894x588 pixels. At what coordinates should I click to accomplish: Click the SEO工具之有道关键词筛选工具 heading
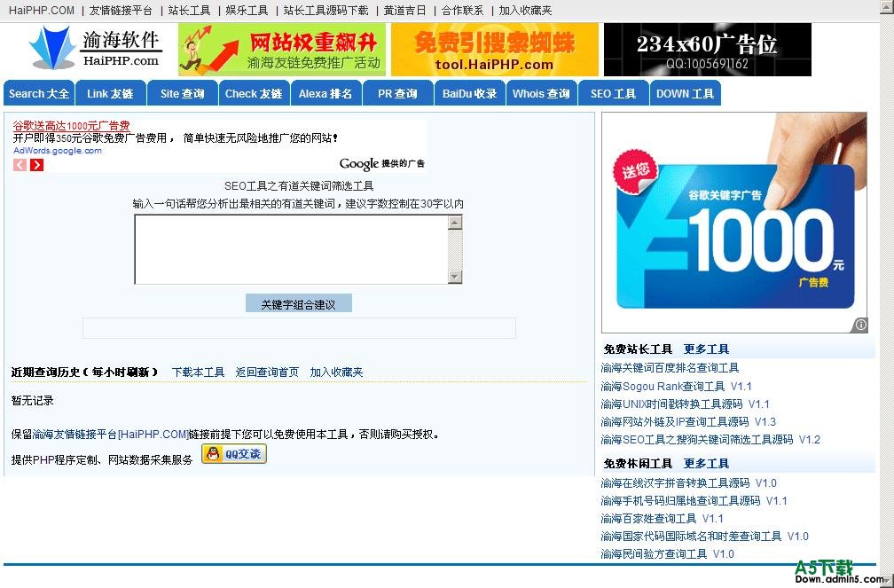(x=300, y=186)
